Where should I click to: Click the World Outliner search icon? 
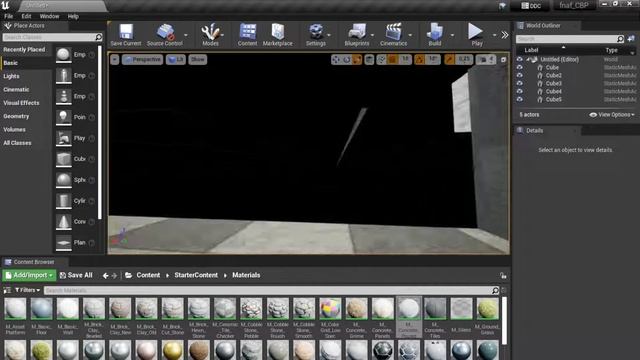(x=620, y=39)
